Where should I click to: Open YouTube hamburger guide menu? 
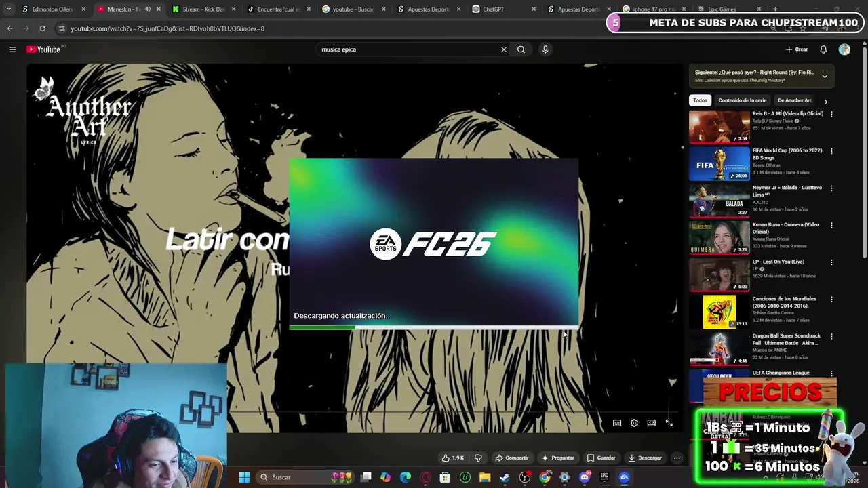point(12,49)
